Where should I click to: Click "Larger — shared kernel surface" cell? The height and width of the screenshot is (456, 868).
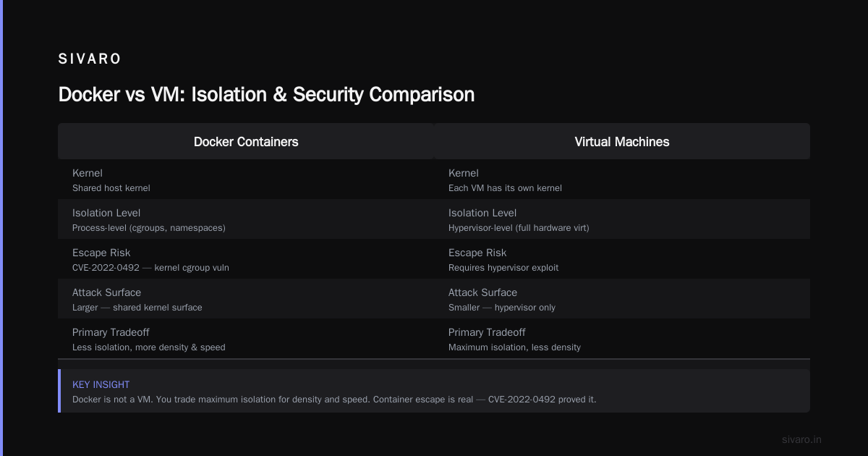coord(137,308)
